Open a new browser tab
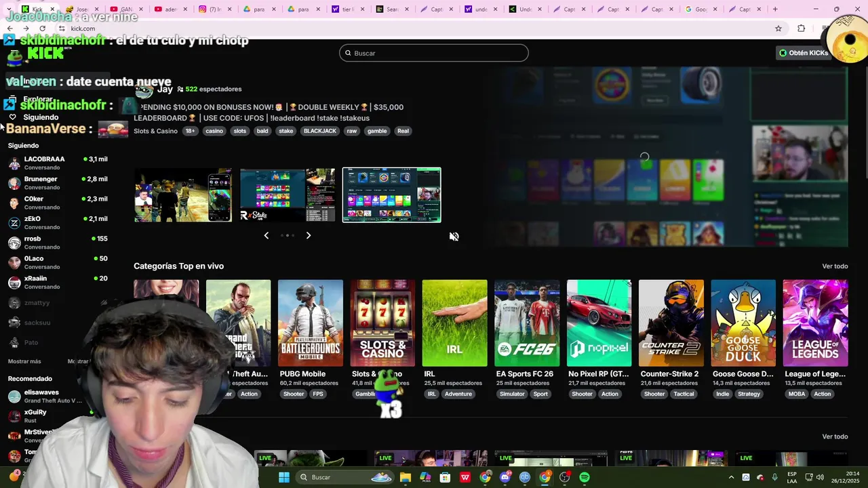Viewport: 868px width, 488px height. coord(775,9)
